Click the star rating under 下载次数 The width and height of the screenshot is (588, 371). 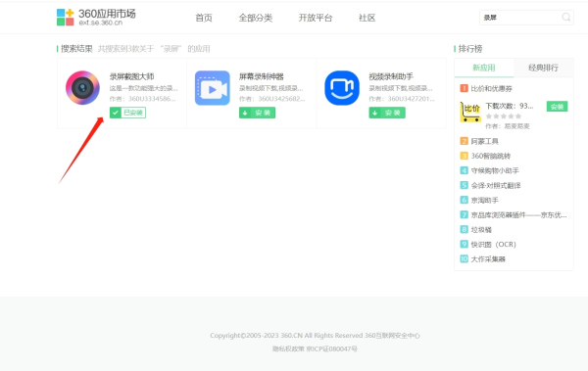(x=504, y=116)
